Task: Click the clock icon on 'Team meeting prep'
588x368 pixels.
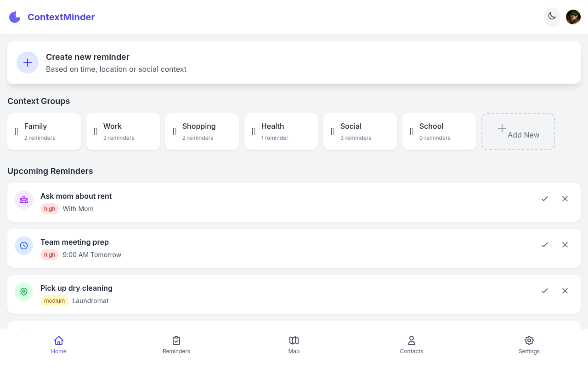Action: (x=24, y=246)
